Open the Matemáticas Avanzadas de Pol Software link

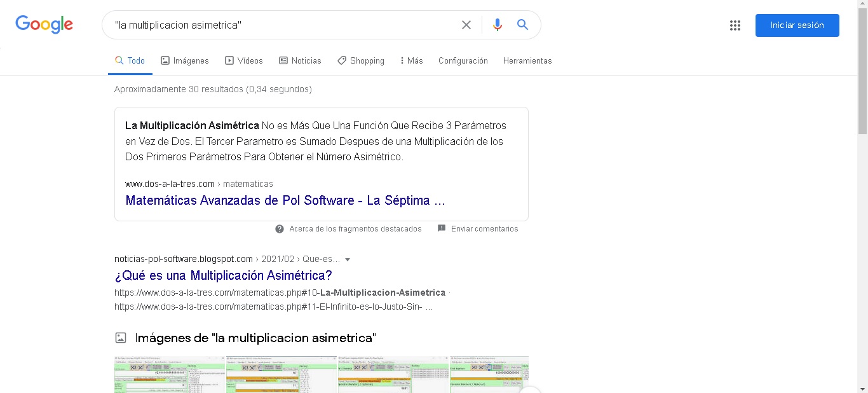(x=285, y=200)
